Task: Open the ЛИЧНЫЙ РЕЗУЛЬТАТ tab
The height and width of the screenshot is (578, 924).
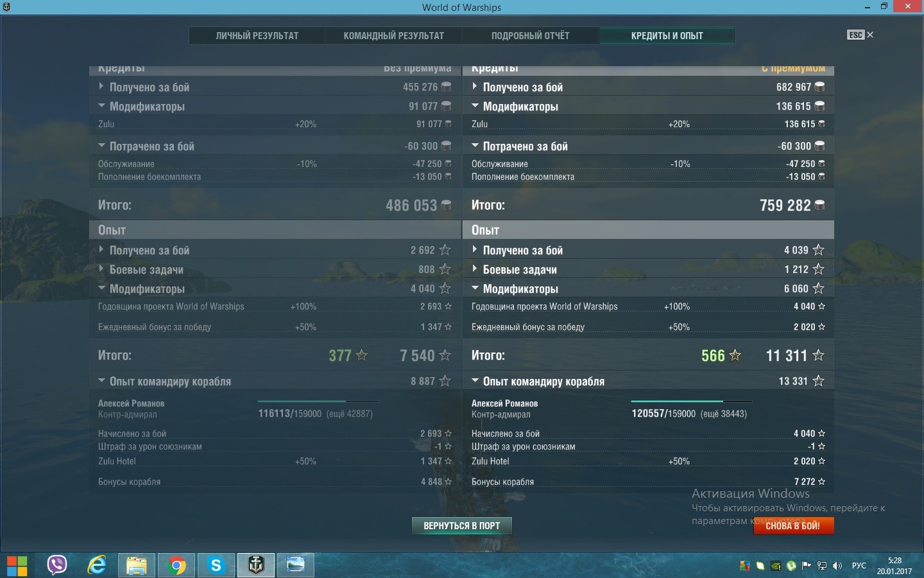Action: [257, 36]
